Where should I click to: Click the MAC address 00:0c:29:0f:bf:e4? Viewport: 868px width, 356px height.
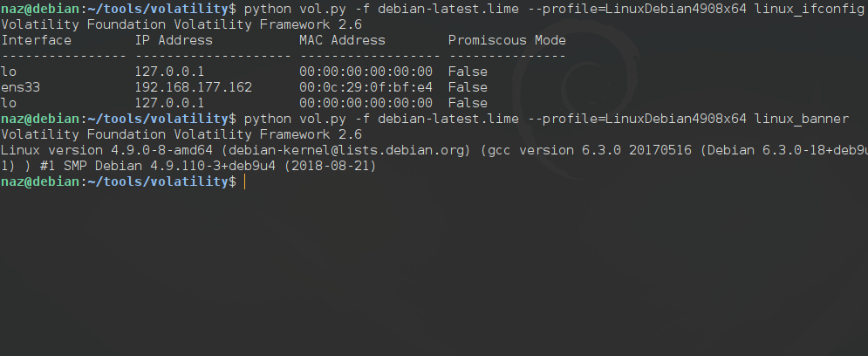point(366,87)
